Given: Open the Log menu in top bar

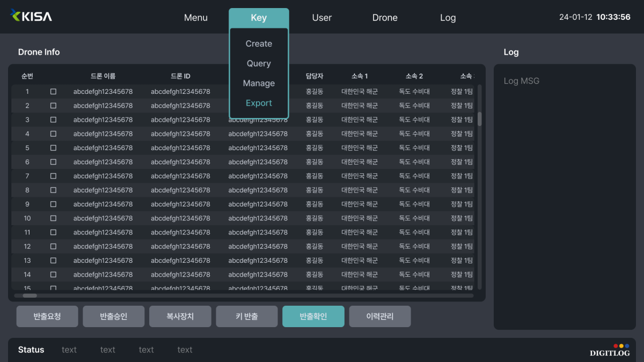Looking at the screenshot, I should pos(448,18).
